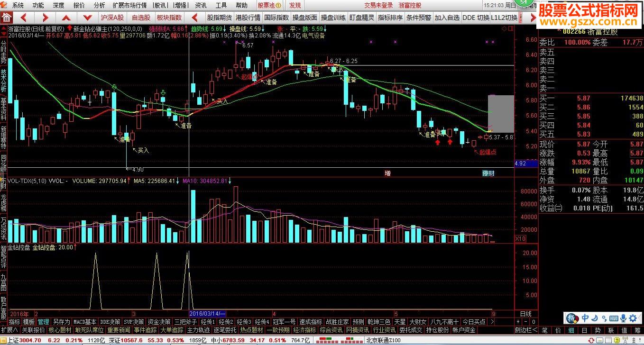Open the 工具 menu
644x345 pixels.
coord(221,5)
